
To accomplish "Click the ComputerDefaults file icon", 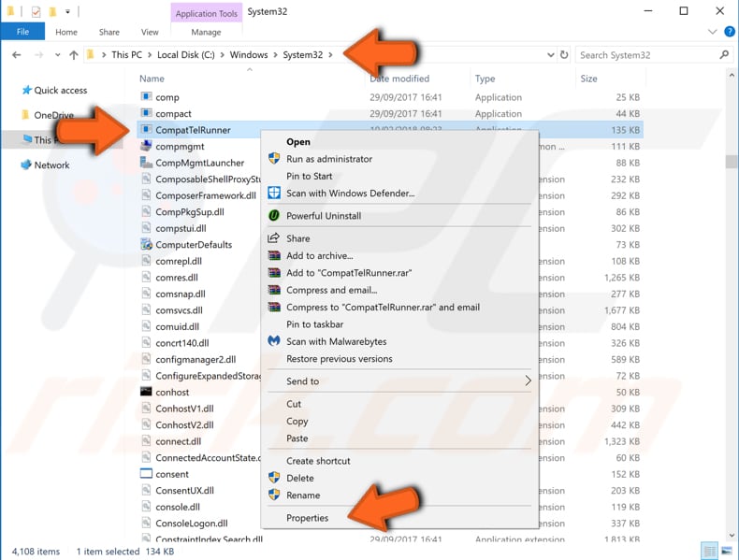I will [146, 244].
